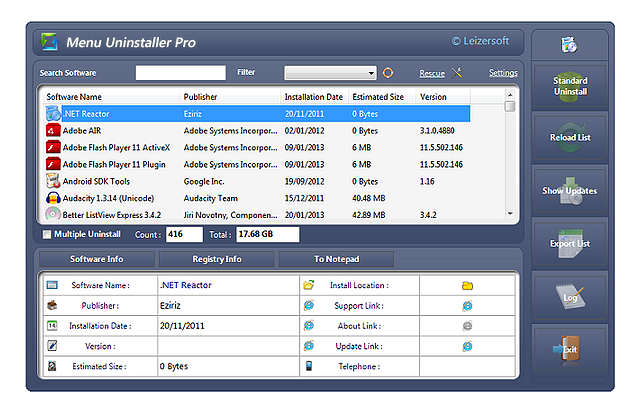Open the Settings link

coord(503,73)
